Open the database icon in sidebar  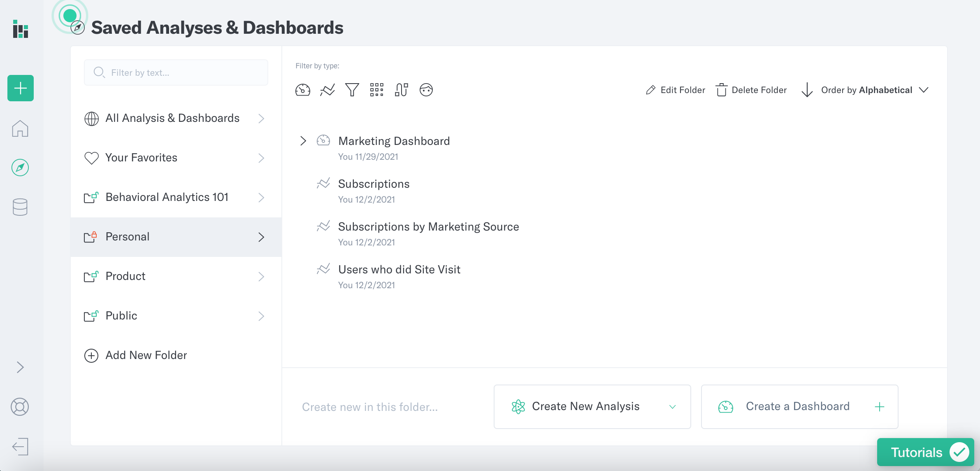[x=20, y=207]
